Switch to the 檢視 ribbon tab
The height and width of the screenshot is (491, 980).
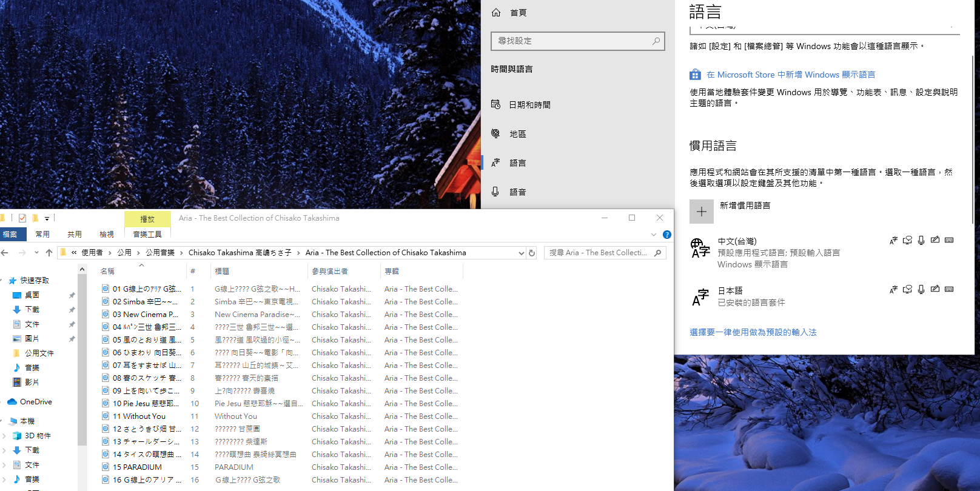tap(107, 235)
